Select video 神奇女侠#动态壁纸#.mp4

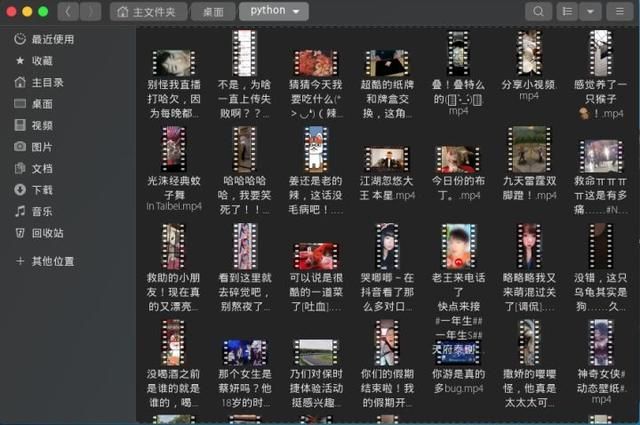click(600, 363)
